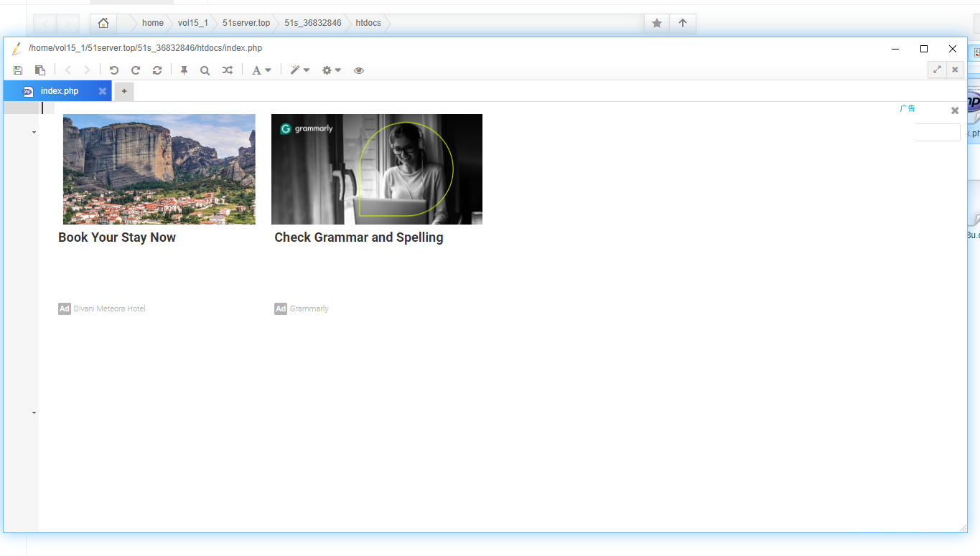Screen dimensions: 980x556
Task: Switch to the index.php tab
Action: [60, 91]
